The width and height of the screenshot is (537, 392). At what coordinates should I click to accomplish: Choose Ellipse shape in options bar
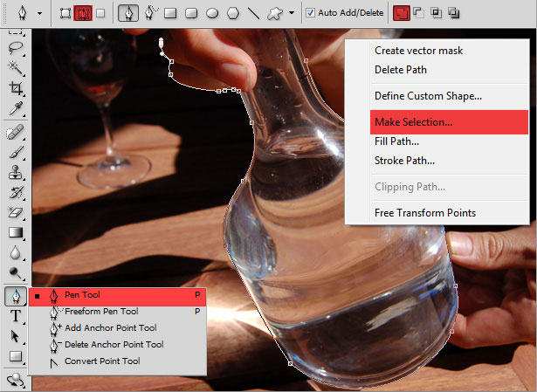tap(212, 13)
